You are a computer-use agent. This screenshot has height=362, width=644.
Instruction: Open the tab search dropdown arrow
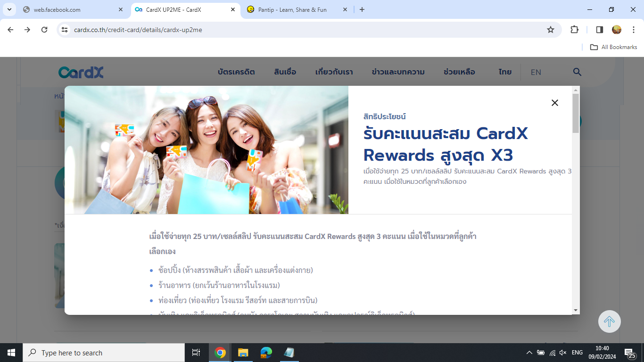9,9
